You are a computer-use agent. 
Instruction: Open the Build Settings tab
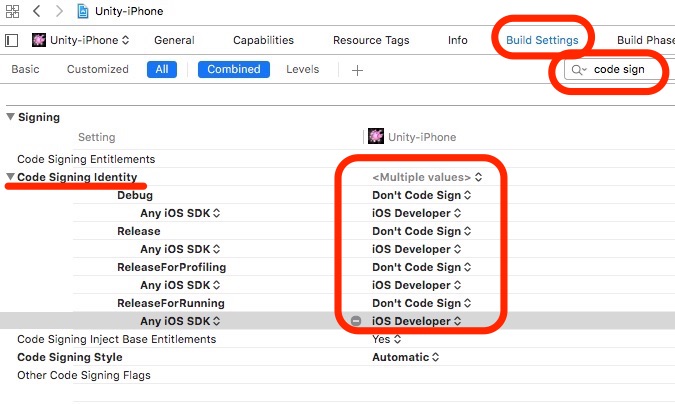542,40
